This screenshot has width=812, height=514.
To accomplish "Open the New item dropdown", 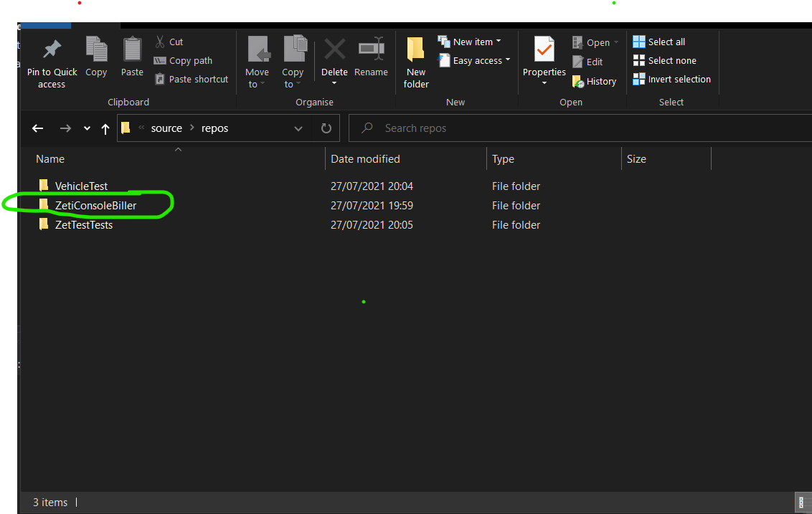I will click(470, 42).
